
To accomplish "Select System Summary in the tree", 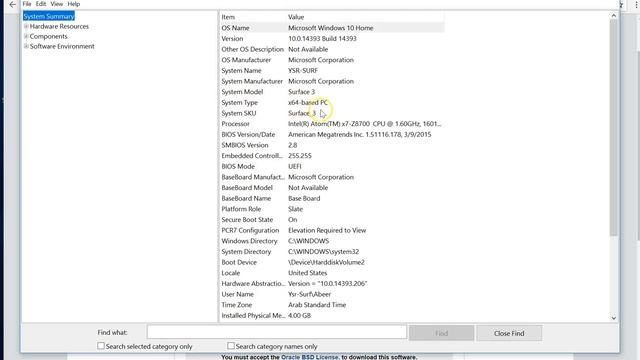I will pyautogui.click(x=49, y=16).
